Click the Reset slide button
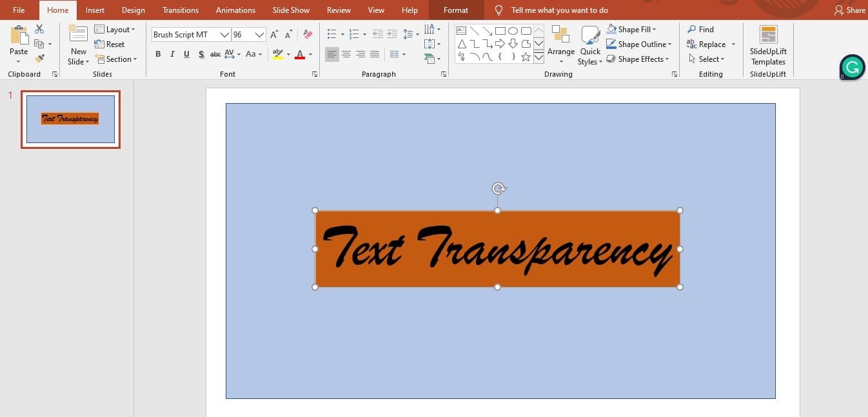 (x=110, y=44)
